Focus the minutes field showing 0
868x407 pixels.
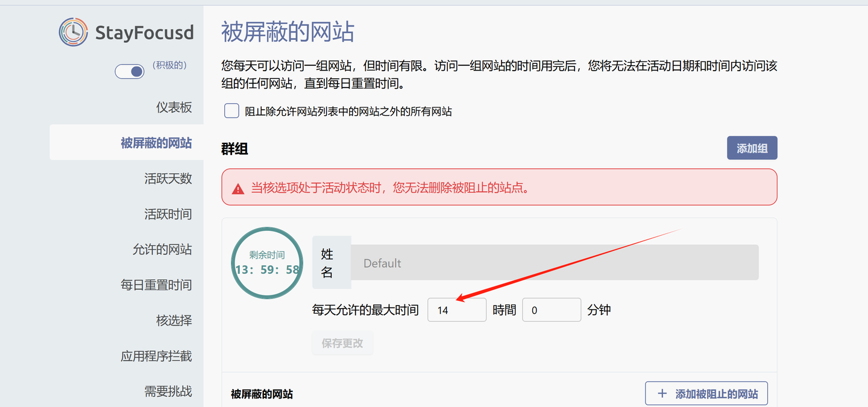click(x=552, y=310)
